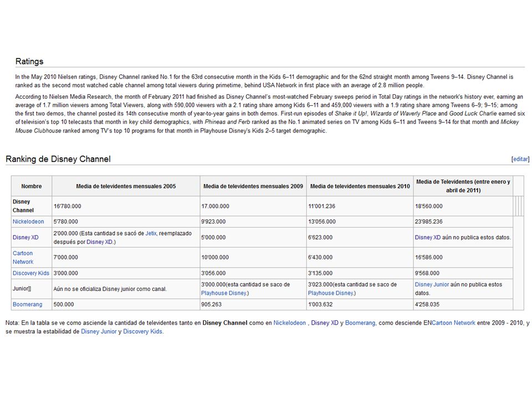The height and width of the screenshot is (399, 532).
Task: Select the cell with value 6'623.000
Action: point(360,238)
